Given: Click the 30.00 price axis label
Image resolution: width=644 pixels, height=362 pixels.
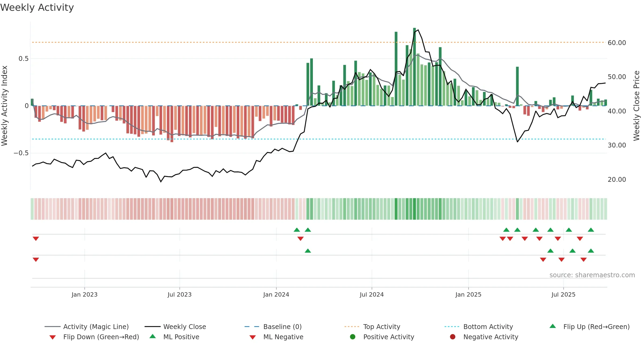Looking at the screenshot, I should (x=617, y=145).
